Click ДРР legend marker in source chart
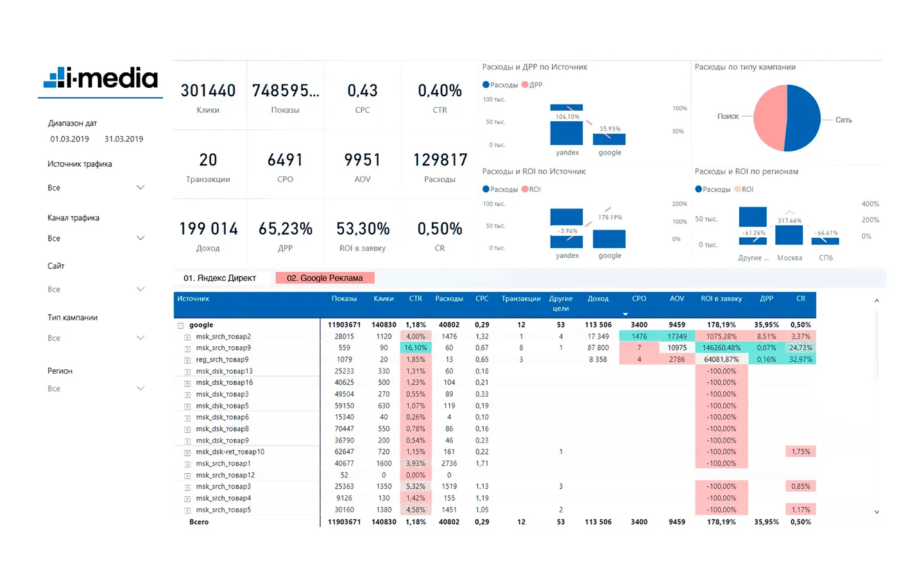The image size is (924, 586). [525, 85]
